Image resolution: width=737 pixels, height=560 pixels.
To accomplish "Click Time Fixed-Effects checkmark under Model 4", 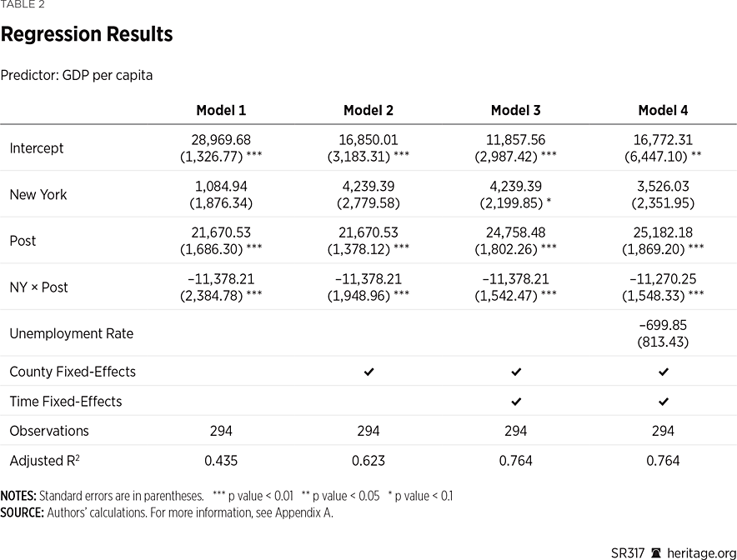I will [x=664, y=402].
